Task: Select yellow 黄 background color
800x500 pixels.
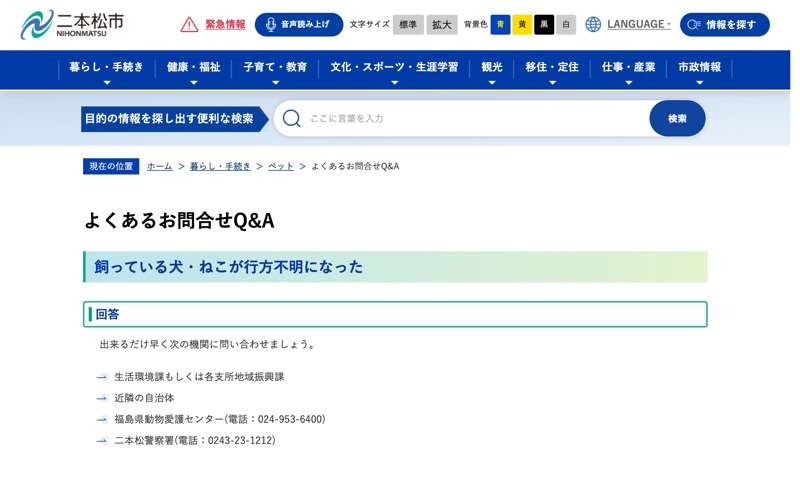Action: point(522,24)
